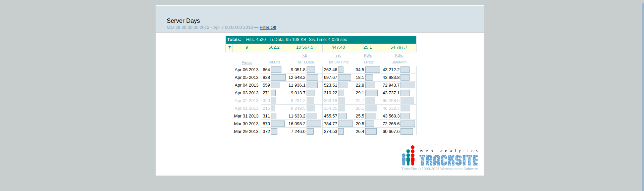Click the bandwidth bar for Apr 04 2013
Image resolution: width=644 pixels, height=191 pixels.
[408, 85]
